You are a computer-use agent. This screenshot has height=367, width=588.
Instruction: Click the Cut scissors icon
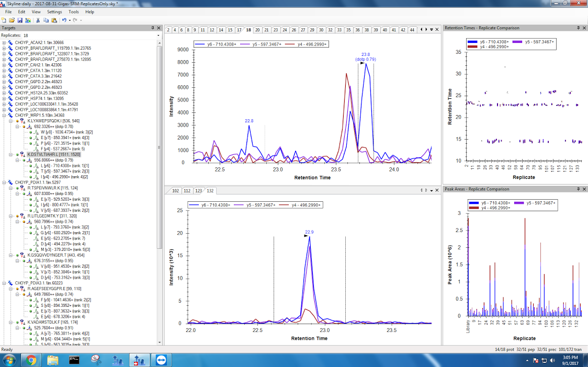click(38, 20)
